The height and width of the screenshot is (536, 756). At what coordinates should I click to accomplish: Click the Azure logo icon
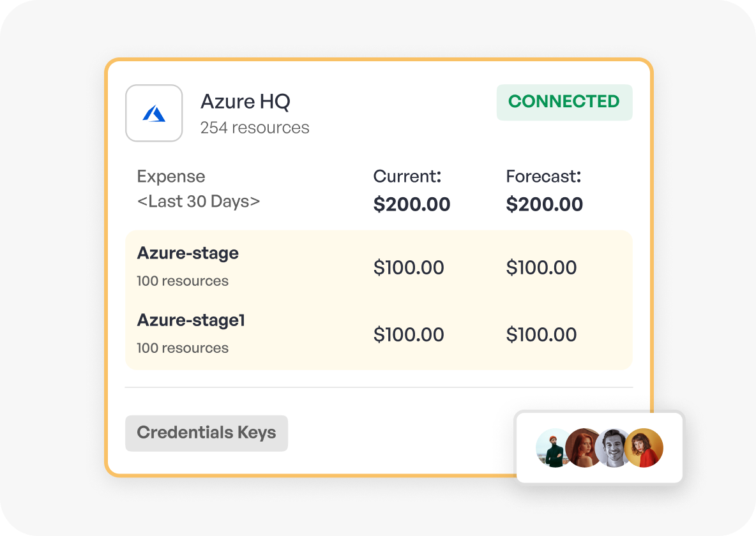[x=154, y=114]
